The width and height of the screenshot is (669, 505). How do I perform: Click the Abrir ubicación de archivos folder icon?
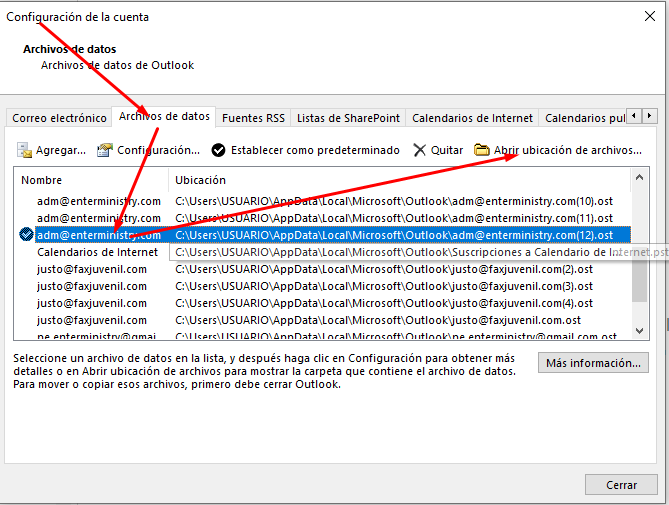482,150
